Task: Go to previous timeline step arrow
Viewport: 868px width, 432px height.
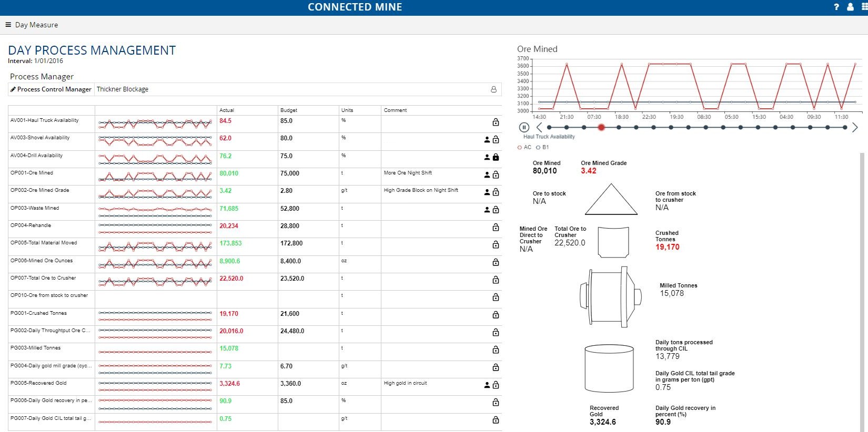Action: (539, 127)
